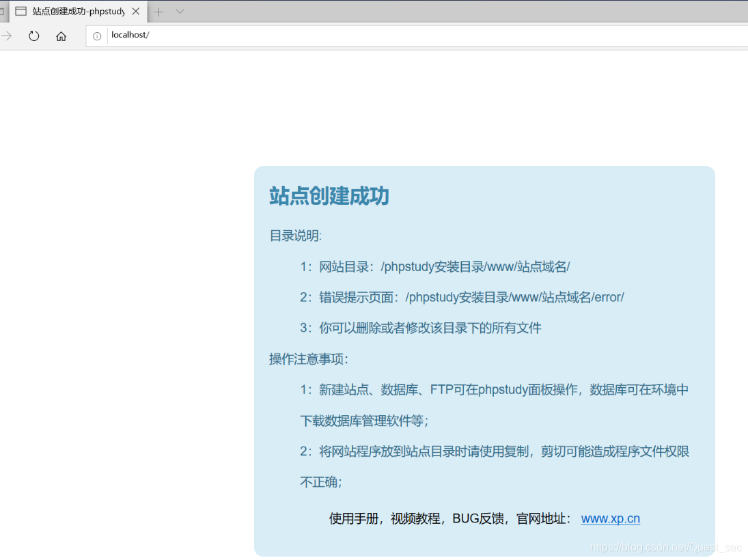Image resolution: width=748 pixels, height=560 pixels.
Task: Click the line 下载数据库管理软件等
Action: click(365, 421)
